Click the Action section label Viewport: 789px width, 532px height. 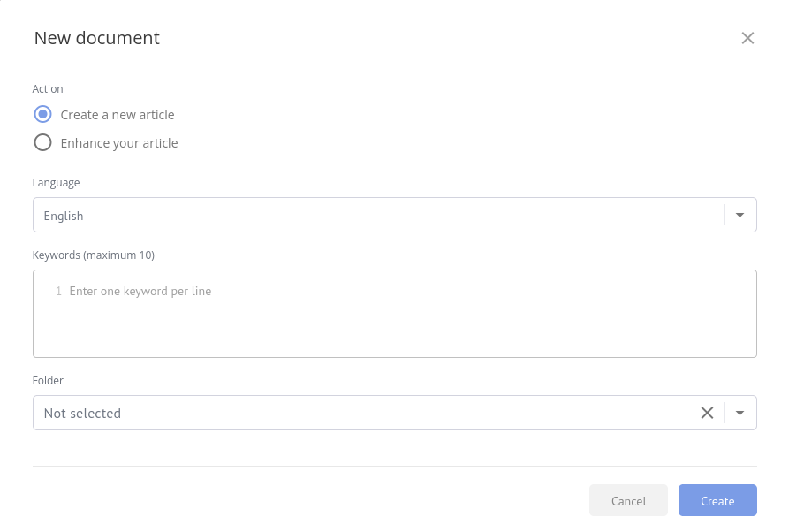tap(48, 88)
